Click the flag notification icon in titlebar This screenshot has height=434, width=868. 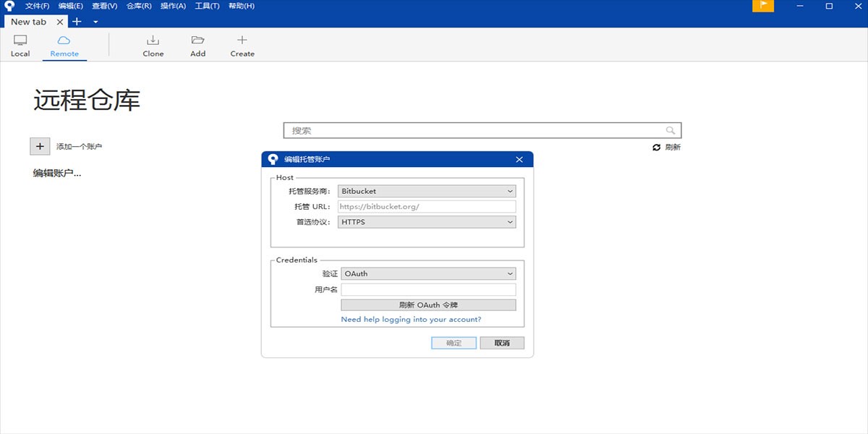click(763, 6)
